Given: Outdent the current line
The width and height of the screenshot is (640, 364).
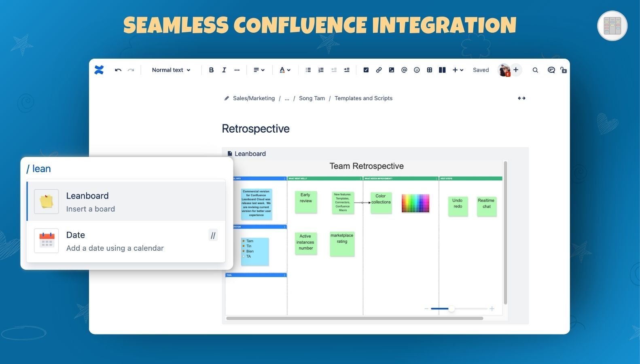Looking at the screenshot, I should (334, 70).
